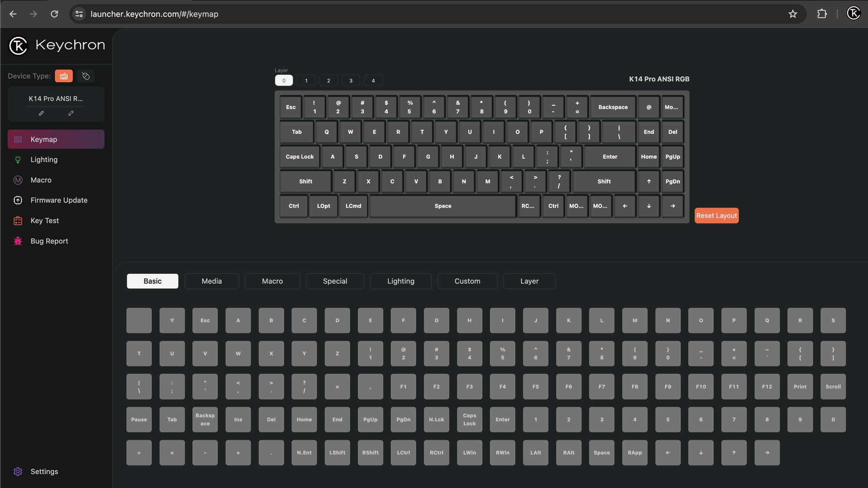
Task: Select the Special tab in key picker
Action: pyautogui.click(x=335, y=281)
